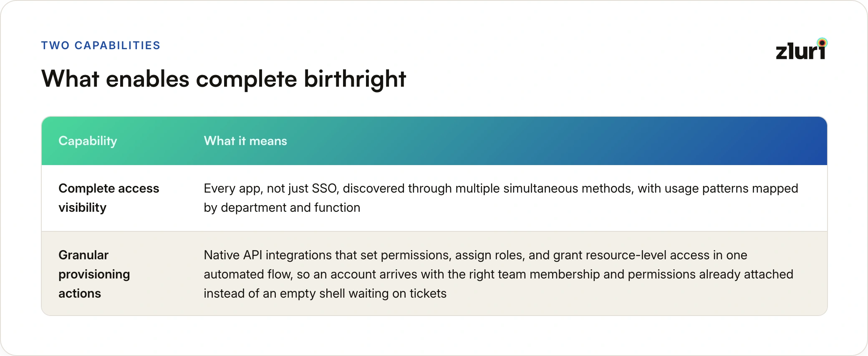Click the Granular provisioning actions row title
Image resolution: width=868 pixels, height=356 pixels.
tap(94, 274)
